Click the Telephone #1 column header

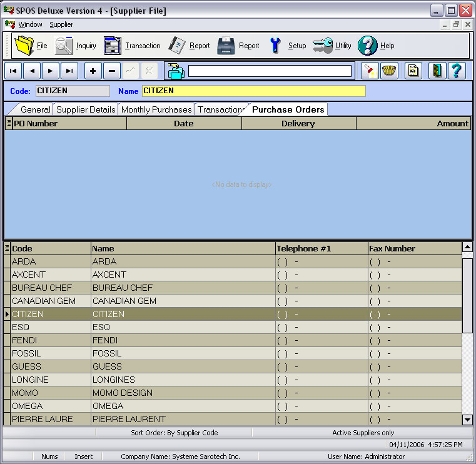(x=322, y=248)
